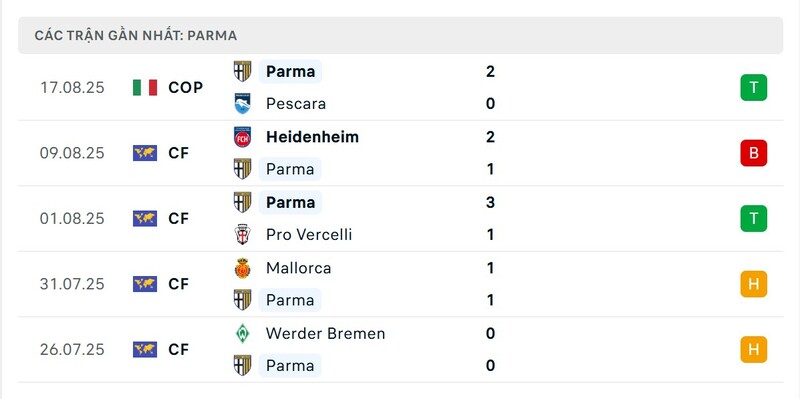The width and height of the screenshot is (800, 399).
Task: Click the Parma crest in the 17.08.25 match
Action: tap(242, 71)
